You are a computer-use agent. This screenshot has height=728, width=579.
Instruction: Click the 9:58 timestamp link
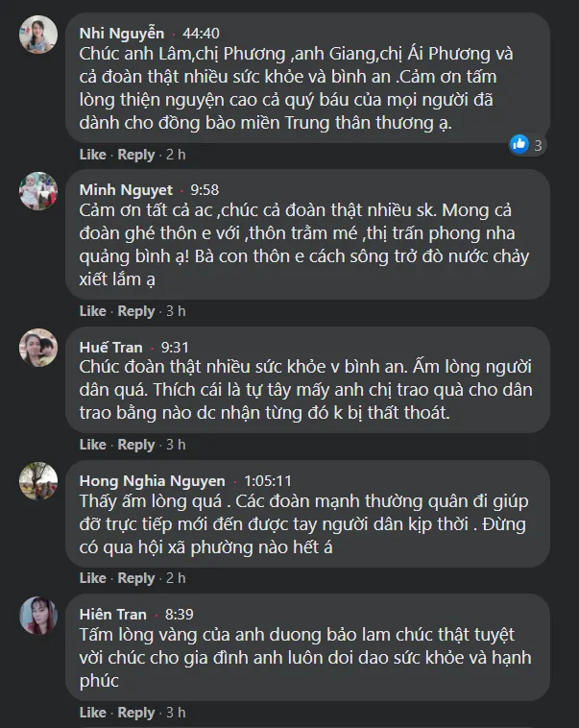[x=205, y=190]
